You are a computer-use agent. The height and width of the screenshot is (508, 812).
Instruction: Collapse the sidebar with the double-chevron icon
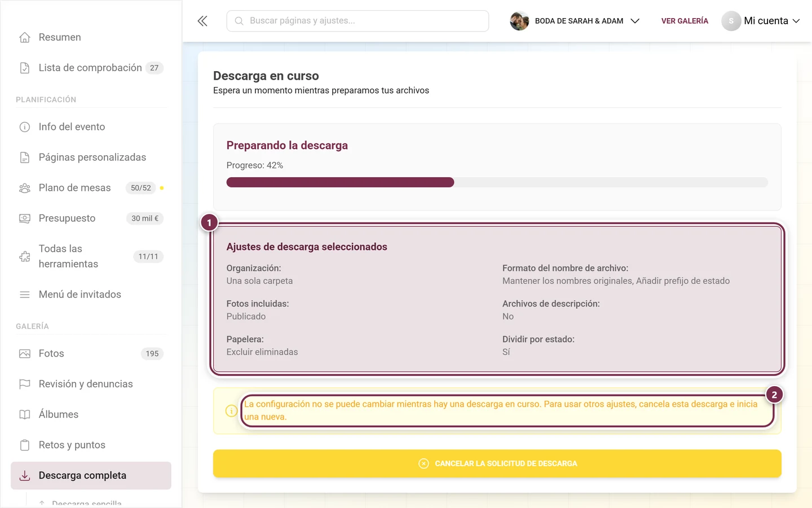(202, 21)
